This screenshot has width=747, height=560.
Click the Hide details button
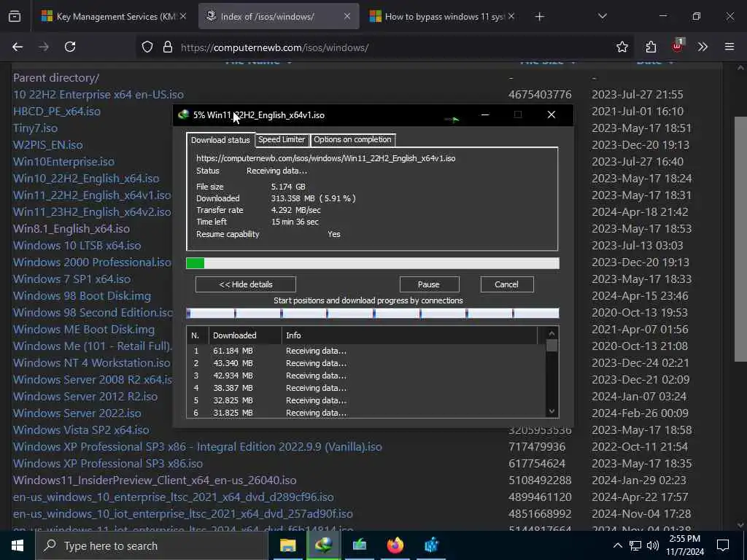246,284
